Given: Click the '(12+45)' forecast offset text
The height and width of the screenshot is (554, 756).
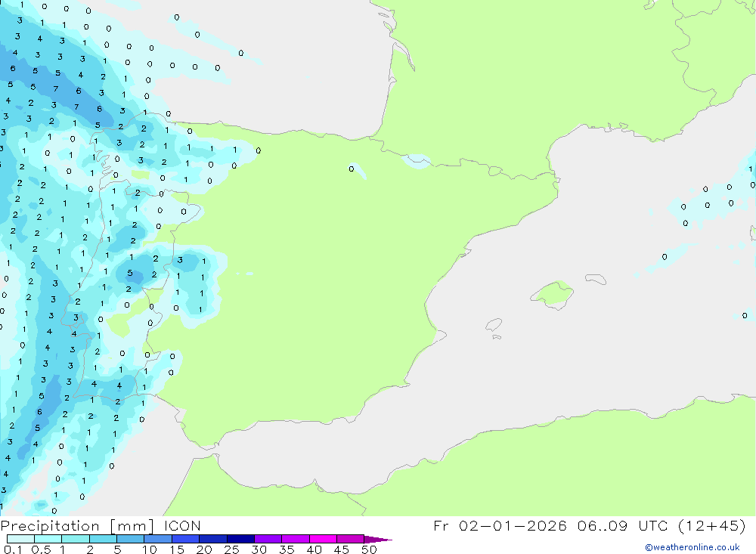Looking at the screenshot, I should 711,525.
